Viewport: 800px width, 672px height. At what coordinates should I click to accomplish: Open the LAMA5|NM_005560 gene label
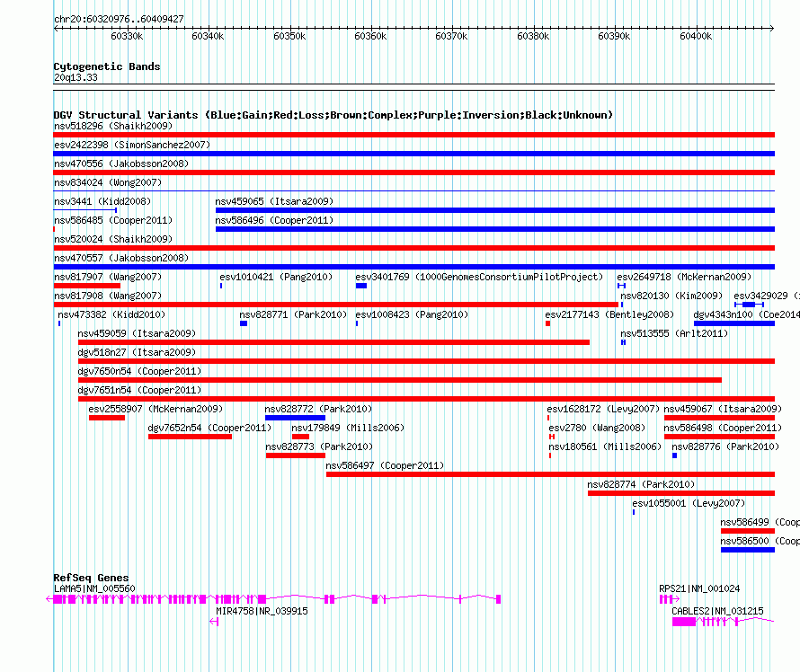[94, 588]
